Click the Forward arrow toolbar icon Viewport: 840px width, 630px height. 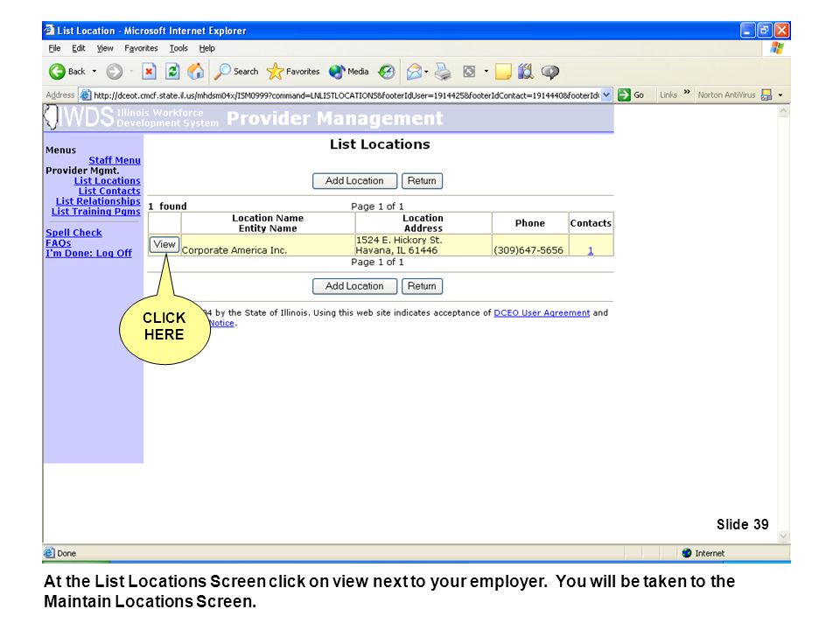[114, 71]
